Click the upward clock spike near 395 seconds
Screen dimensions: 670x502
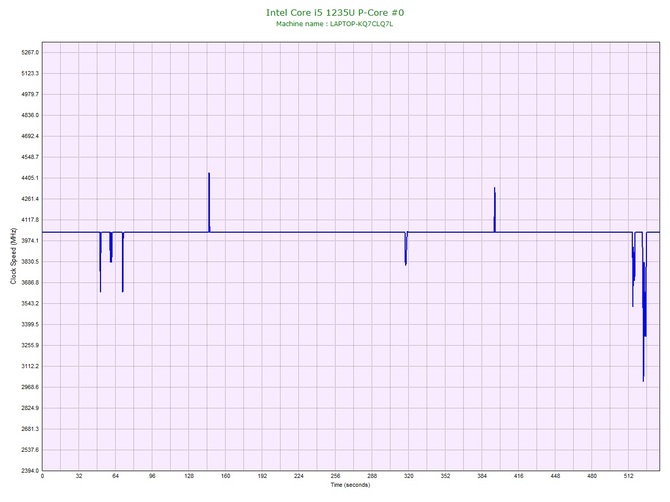point(495,210)
